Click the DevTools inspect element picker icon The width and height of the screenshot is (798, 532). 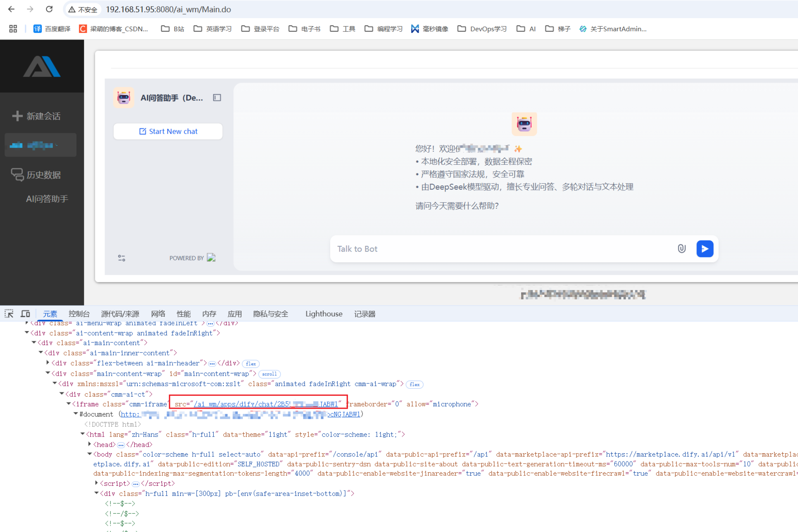pyautogui.click(x=9, y=313)
